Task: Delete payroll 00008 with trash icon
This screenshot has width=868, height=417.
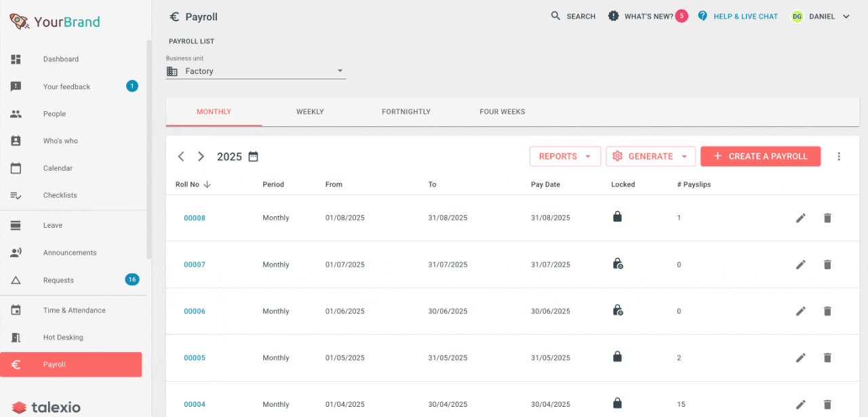Action: pos(827,218)
